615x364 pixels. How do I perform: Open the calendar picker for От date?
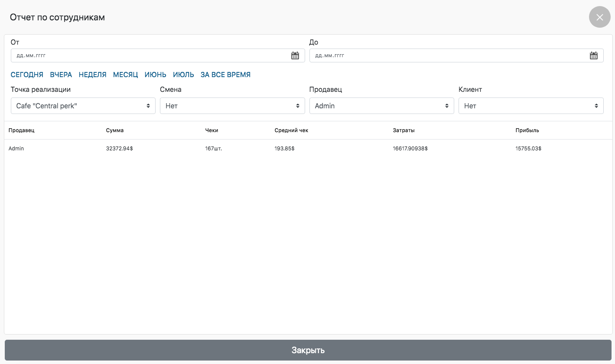(295, 55)
